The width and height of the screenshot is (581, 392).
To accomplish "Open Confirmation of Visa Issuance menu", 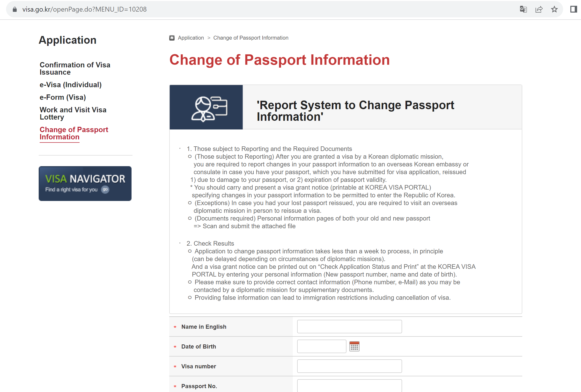I will click(x=75, y=68).
